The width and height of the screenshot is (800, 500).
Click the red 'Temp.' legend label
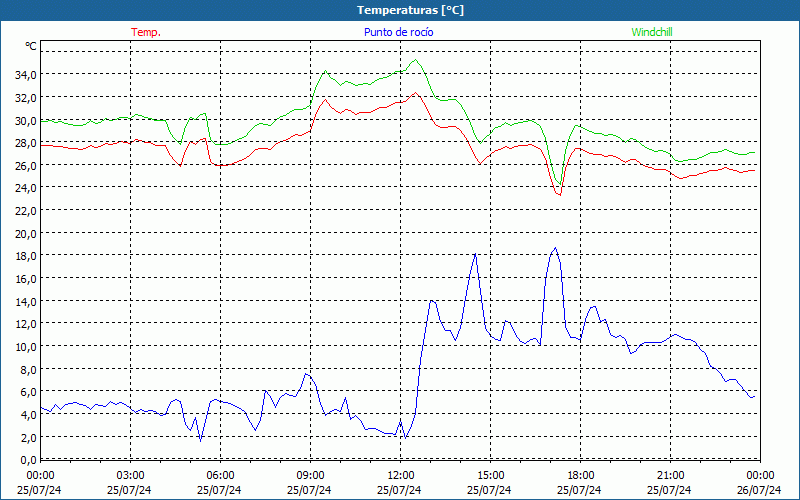point(146,32)
